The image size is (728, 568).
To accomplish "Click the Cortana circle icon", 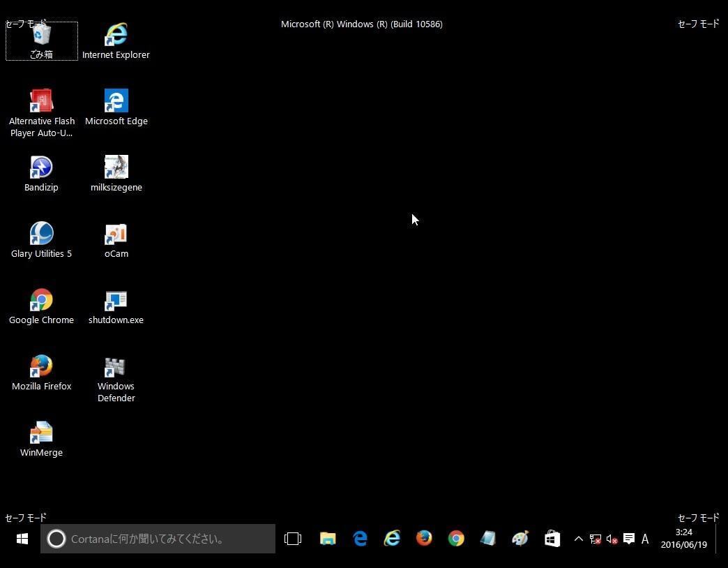I will click(x=56, y=539).
